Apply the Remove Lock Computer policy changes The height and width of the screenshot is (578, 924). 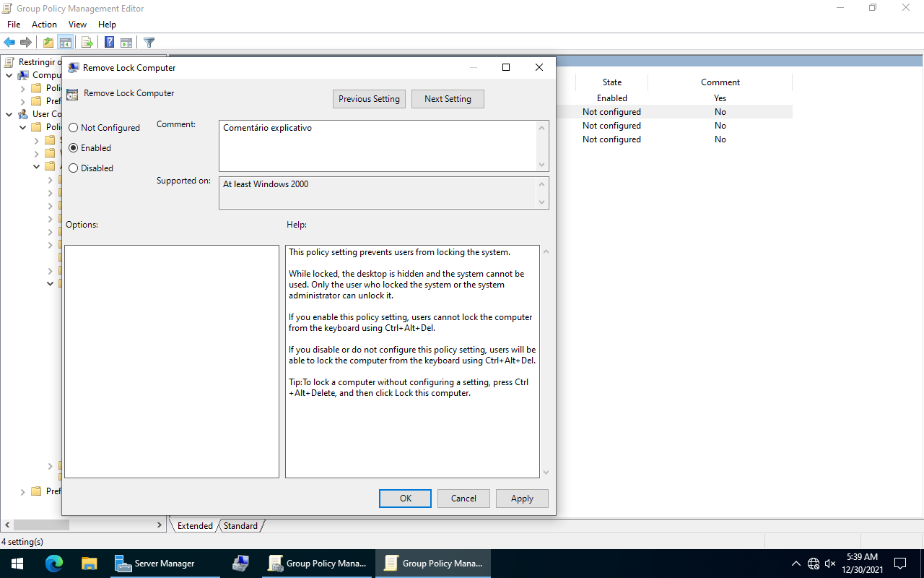pos(522,498)
